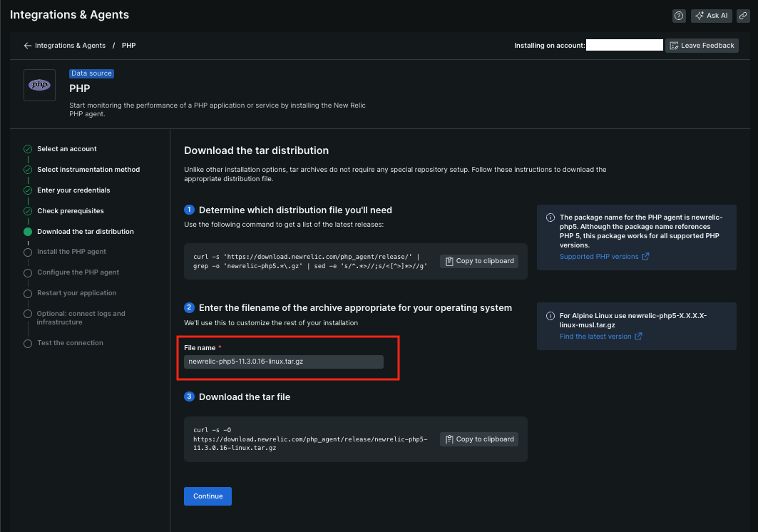
Task: Open Configure the PHP agent step
Action: [78, 272]
